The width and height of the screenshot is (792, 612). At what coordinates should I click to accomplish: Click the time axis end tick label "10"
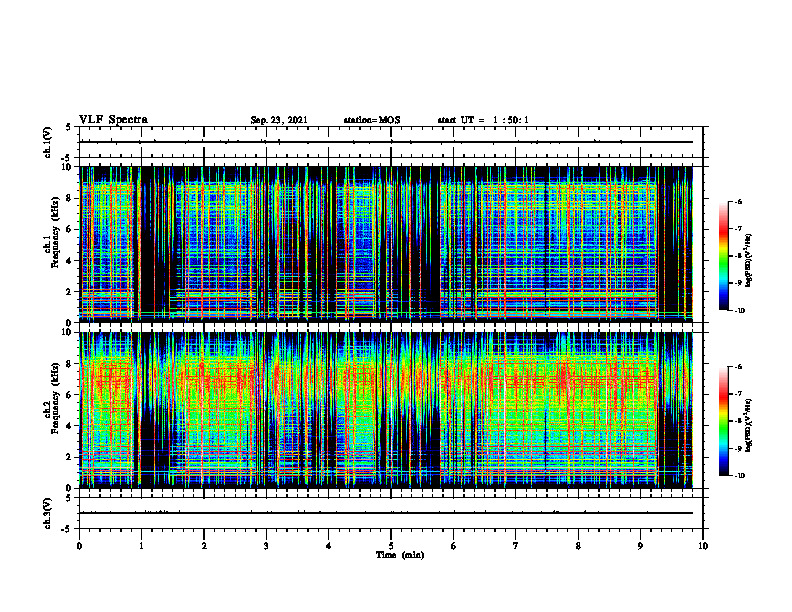(703, 545)
